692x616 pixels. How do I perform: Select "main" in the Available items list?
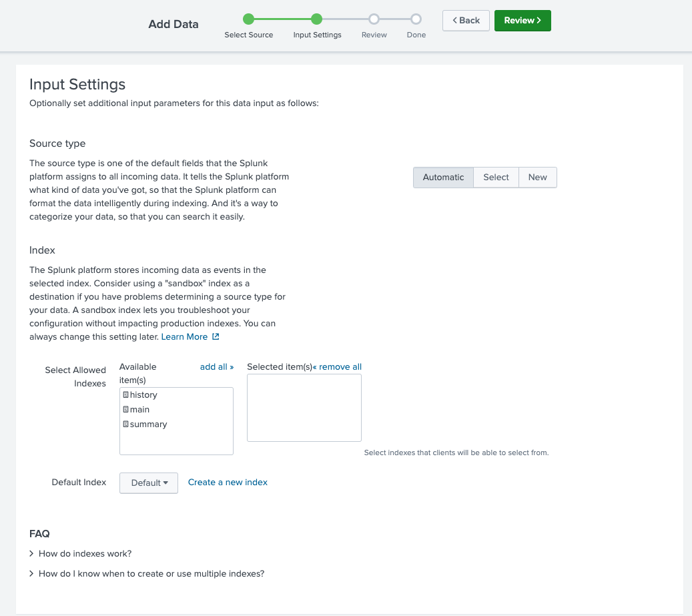coord(139,409)
